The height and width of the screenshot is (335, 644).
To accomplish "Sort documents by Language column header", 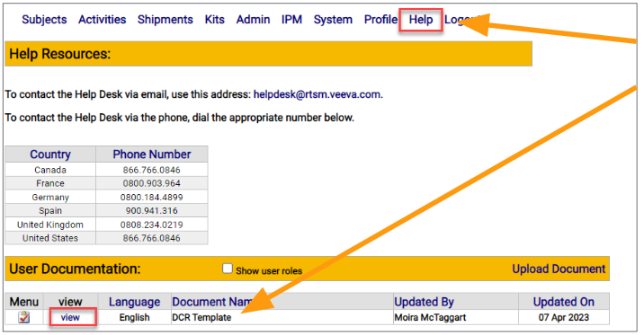I will point(134,302).
